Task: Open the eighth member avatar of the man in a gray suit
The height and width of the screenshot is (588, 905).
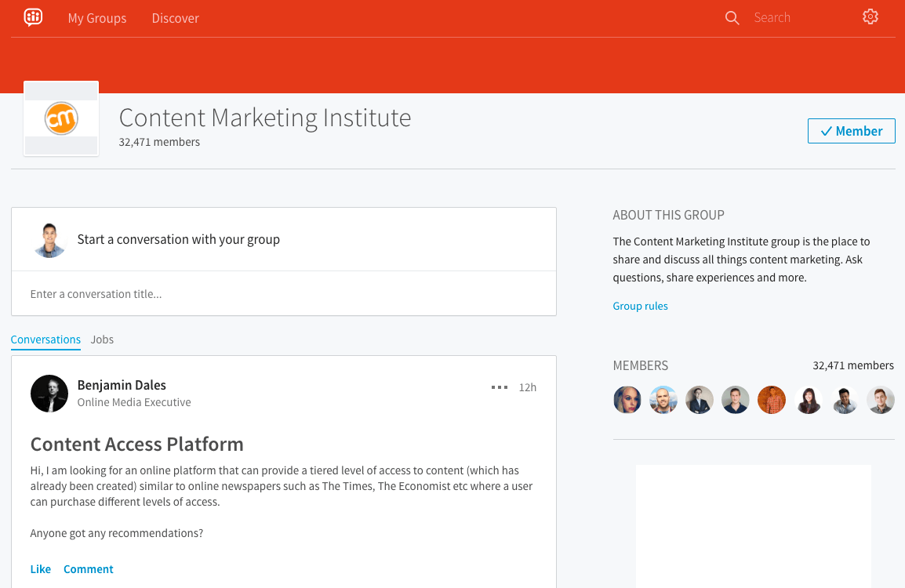Action: pyautogui.click(x=881, y=400)
